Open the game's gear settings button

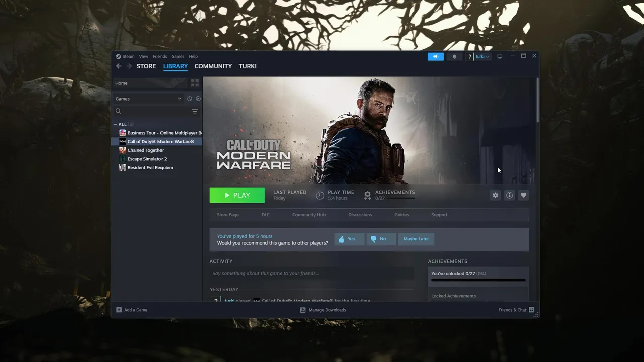click(x=496, y=195)
